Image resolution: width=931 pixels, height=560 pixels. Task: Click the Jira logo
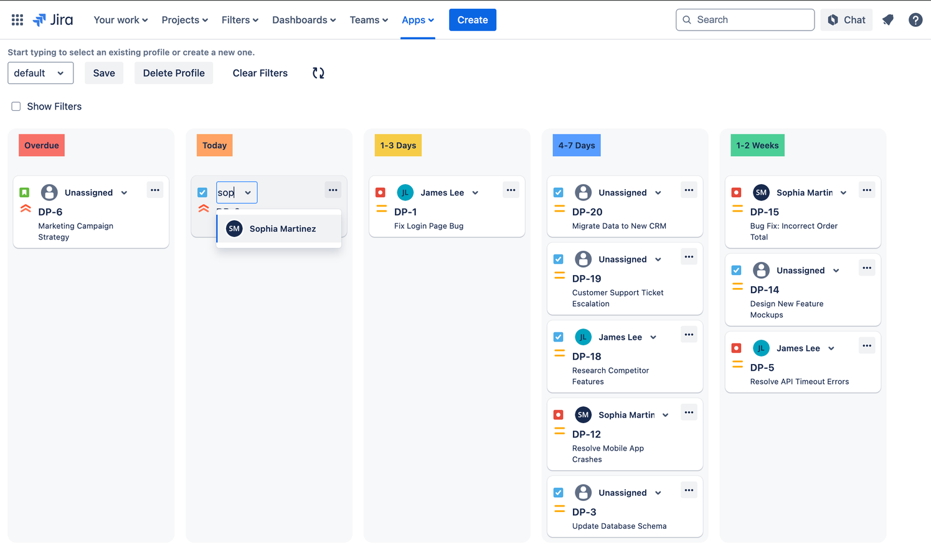pos(53,20)
